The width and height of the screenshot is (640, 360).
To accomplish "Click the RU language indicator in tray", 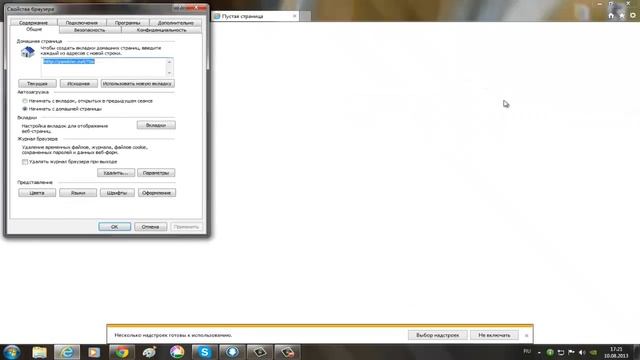I will [x=527, y=351].
